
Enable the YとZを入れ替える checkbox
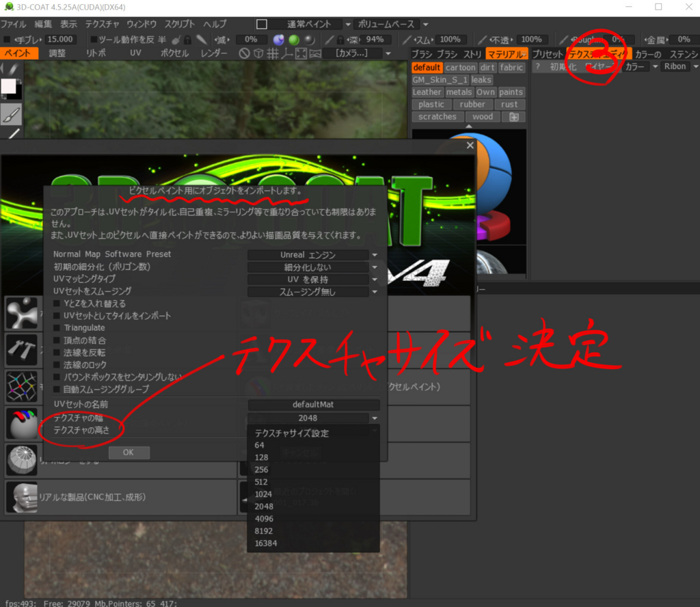(x=57, y=303)
